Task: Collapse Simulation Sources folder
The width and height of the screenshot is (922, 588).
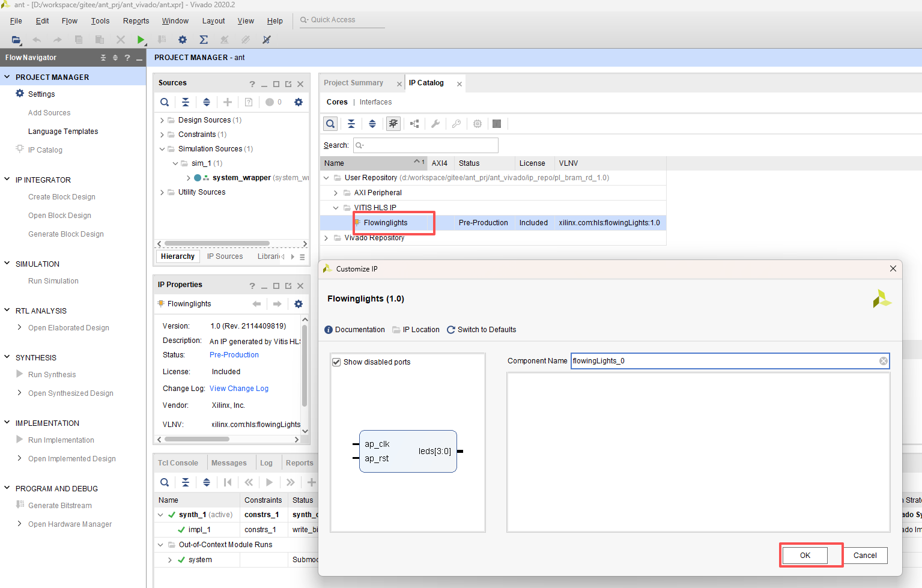Action: pos(162,149)
